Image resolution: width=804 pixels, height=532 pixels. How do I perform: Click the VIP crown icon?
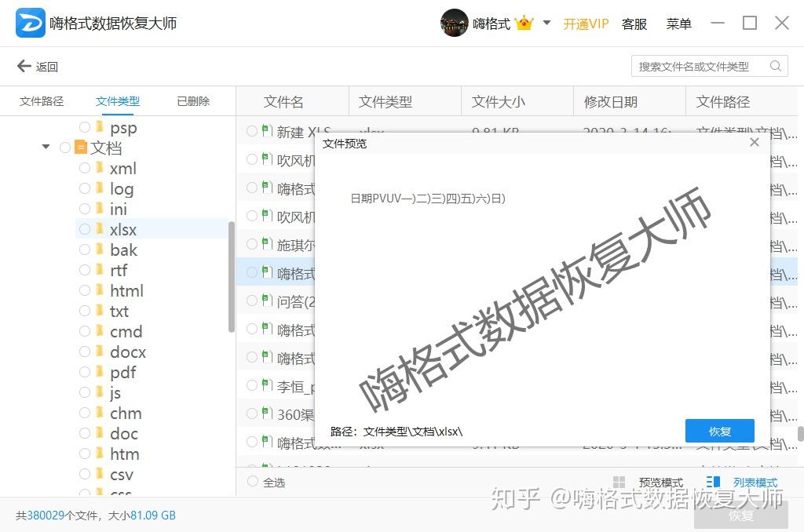tap(524, 23)
